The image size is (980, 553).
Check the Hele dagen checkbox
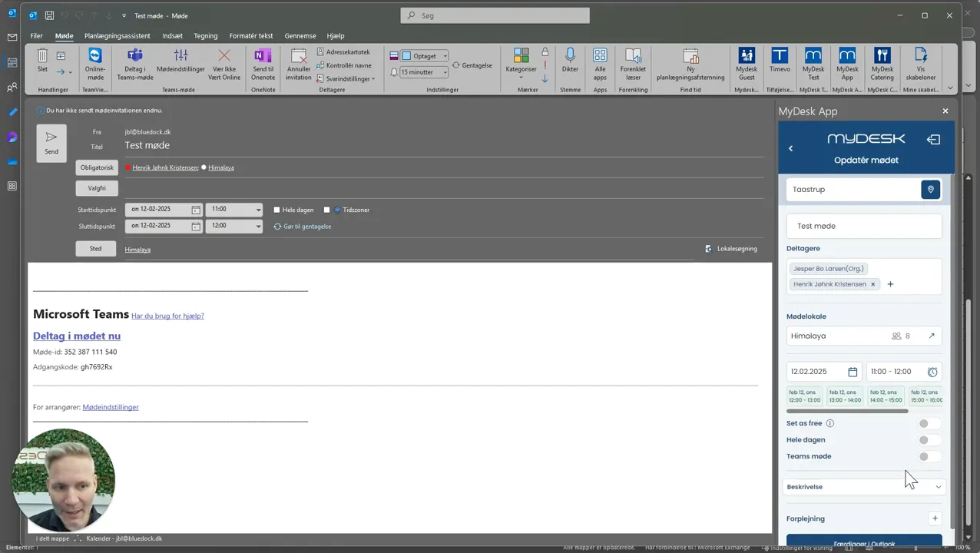(277, 210)
